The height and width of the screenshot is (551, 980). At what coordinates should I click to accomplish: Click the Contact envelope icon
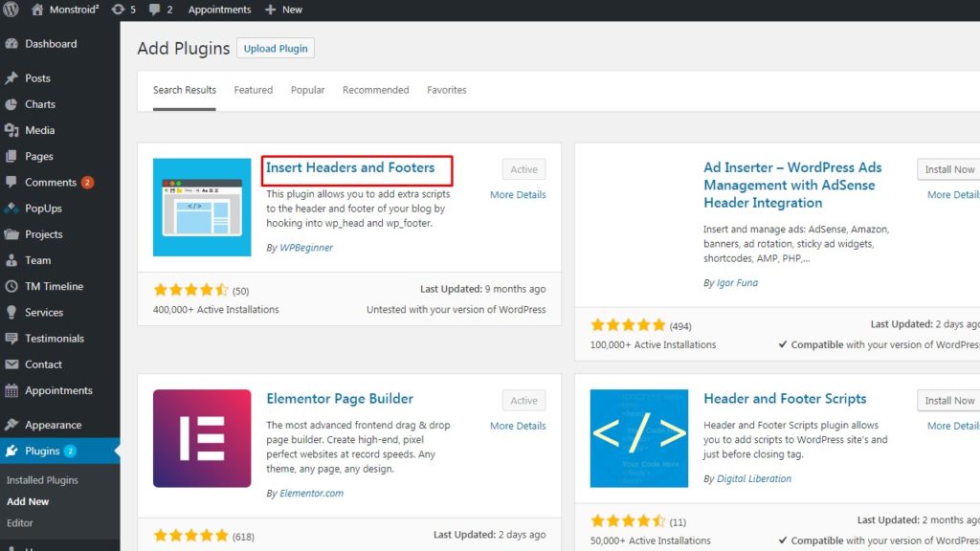pos(11,364)
